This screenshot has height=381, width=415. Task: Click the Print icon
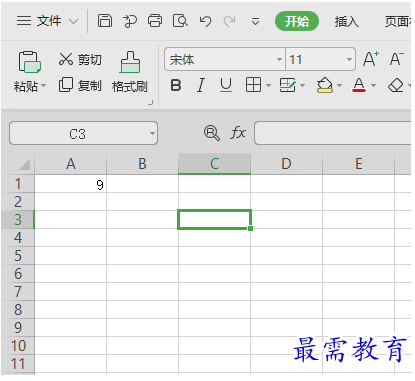click(x=155, y=21)
